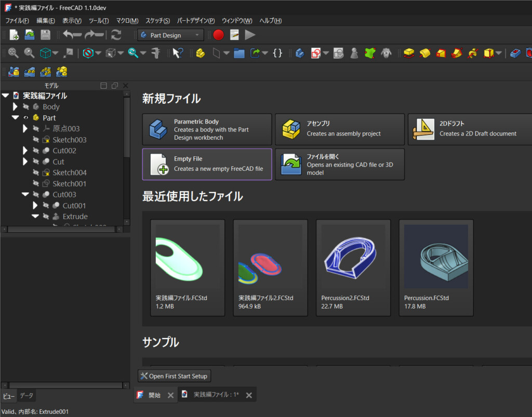Screen dimensions: 532x417
Task: Collapse the Cut003 tree node
Action: coord(25,195)
